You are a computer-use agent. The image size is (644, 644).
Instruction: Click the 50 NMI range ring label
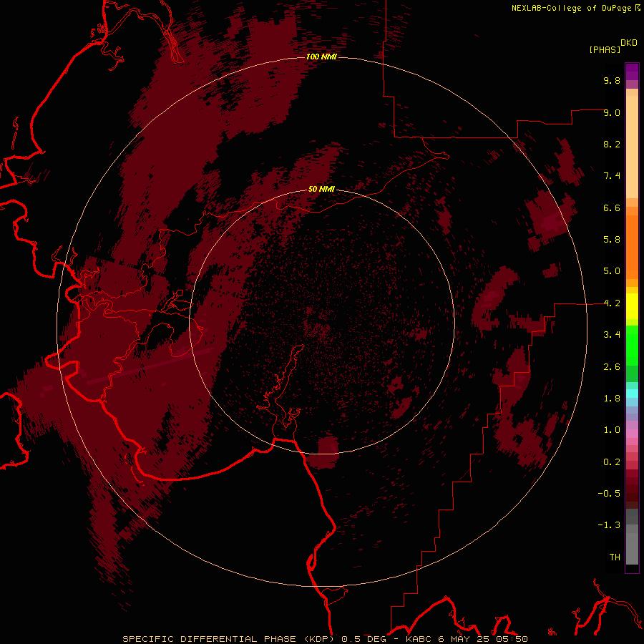point(321,190)
